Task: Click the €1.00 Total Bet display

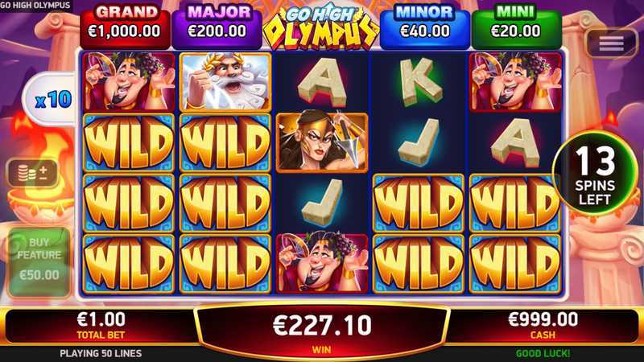Action: point(101,325)
